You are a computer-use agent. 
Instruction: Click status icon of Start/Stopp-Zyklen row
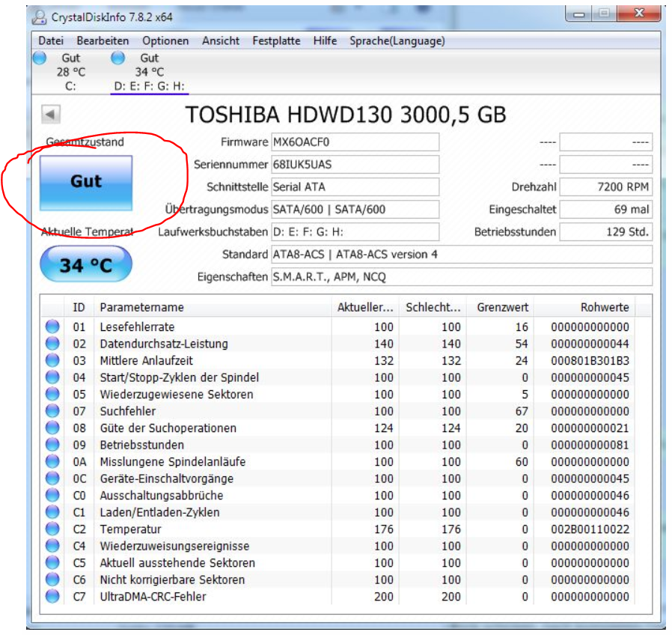click(x=52, y=377)
